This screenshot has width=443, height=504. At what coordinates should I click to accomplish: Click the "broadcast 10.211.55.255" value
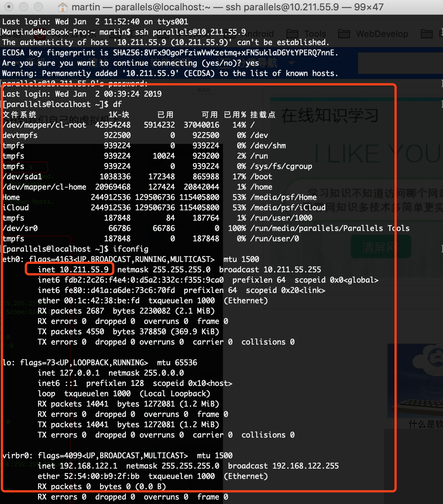click(x=270, y=270)
